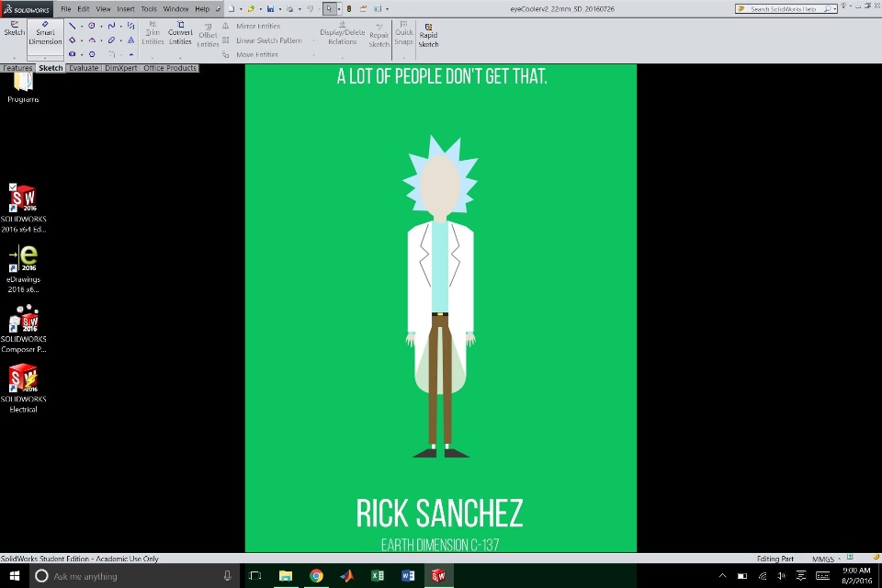Open the Edit menu
The height and width of the screenshot is (588, 882).
point(84,9)
